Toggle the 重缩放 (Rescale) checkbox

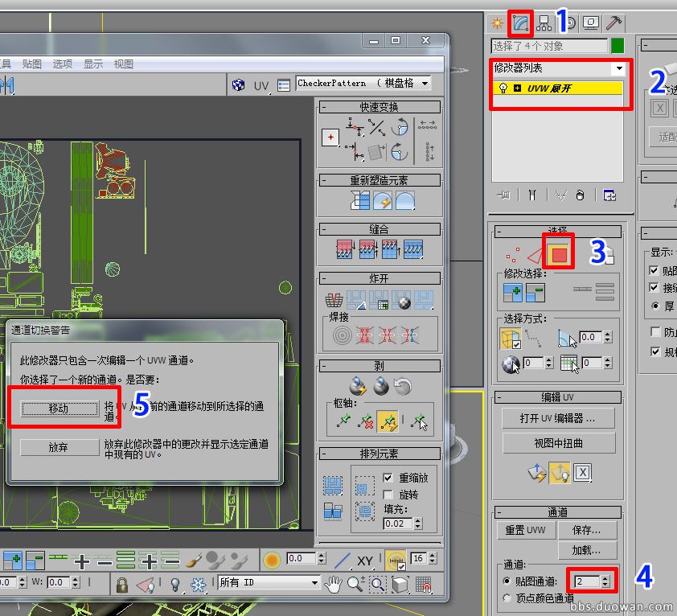click(388, 478)
